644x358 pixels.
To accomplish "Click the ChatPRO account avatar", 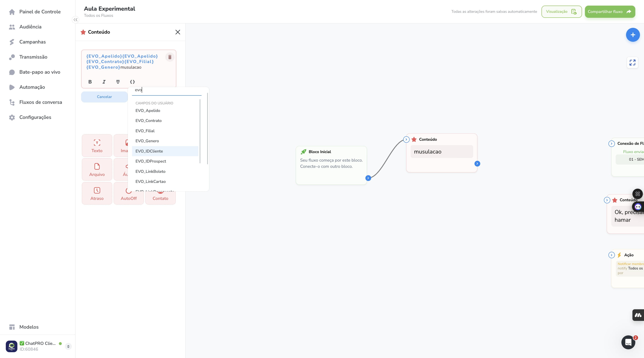I will [x=12, y=346].
